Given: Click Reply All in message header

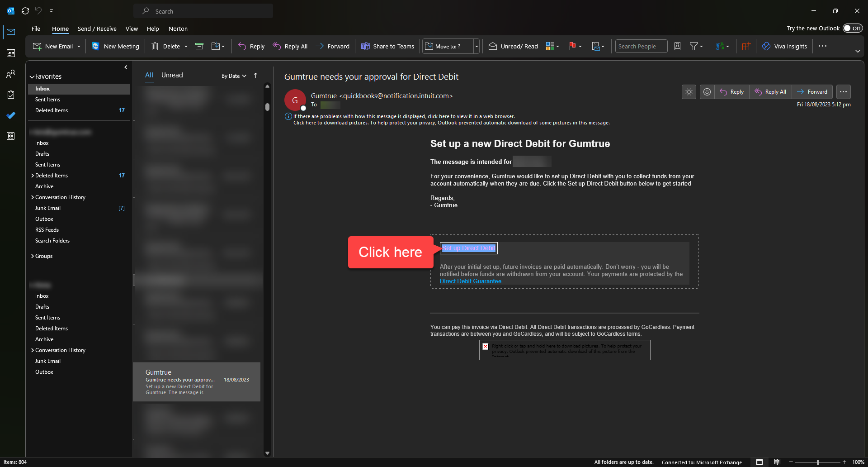Looking at the screenshot, I should click(770, 92).
